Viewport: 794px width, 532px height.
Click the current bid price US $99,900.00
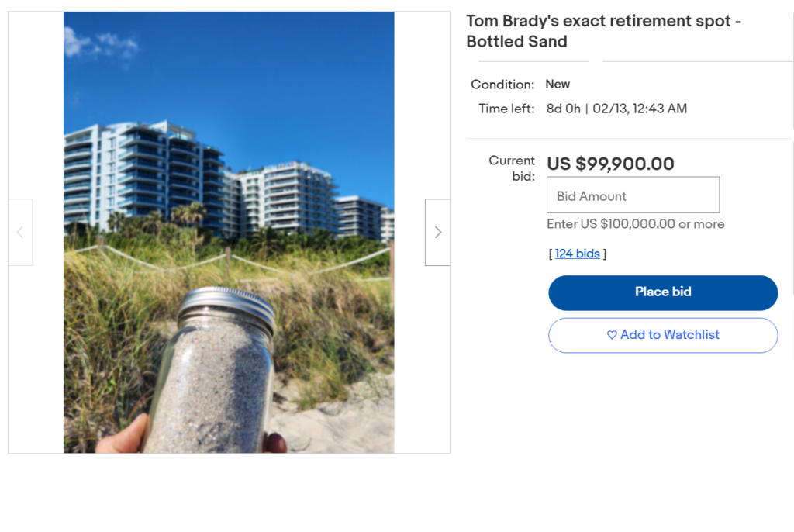611,164
